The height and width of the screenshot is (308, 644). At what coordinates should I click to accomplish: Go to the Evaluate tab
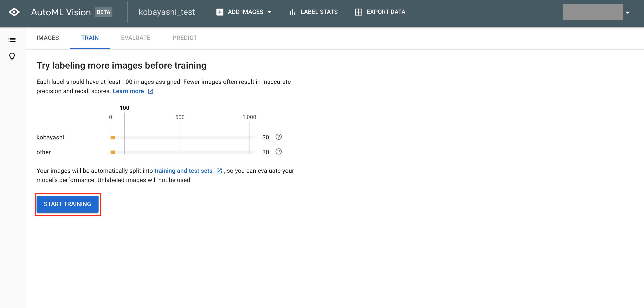[x=136, y=38]
